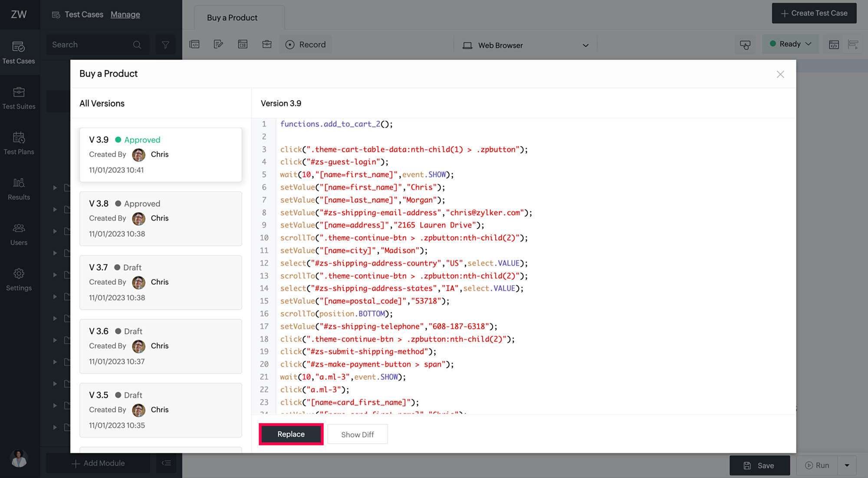Click the laptop device icon
The width and height of the screenshot is (868, 478).
pyautogui.click(x=467, y=45)
